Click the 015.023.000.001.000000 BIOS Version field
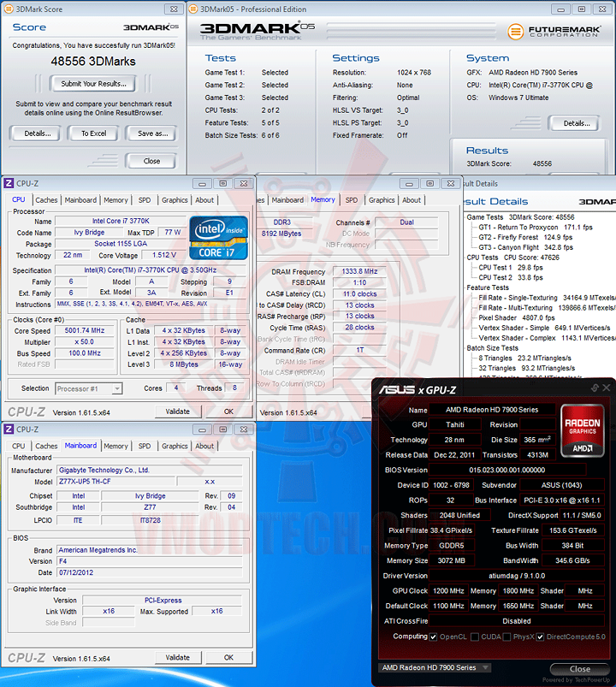Image resolution: width=616 pixels, height=687 pixels. [x=506, y=471]
